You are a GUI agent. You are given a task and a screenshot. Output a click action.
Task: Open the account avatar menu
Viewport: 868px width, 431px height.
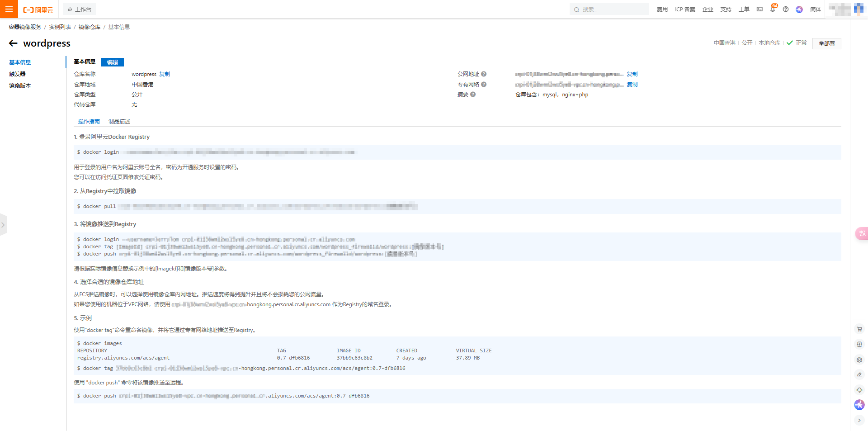click(859, 9)
